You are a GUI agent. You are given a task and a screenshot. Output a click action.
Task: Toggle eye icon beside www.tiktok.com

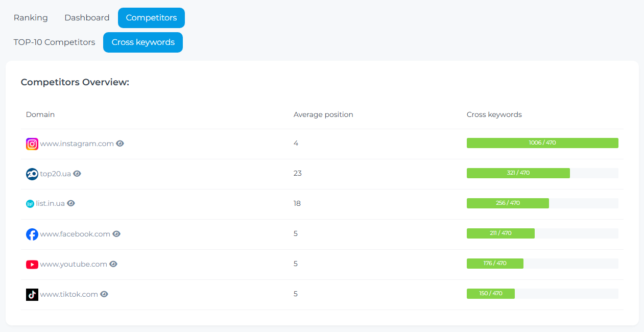click(104, 294)
